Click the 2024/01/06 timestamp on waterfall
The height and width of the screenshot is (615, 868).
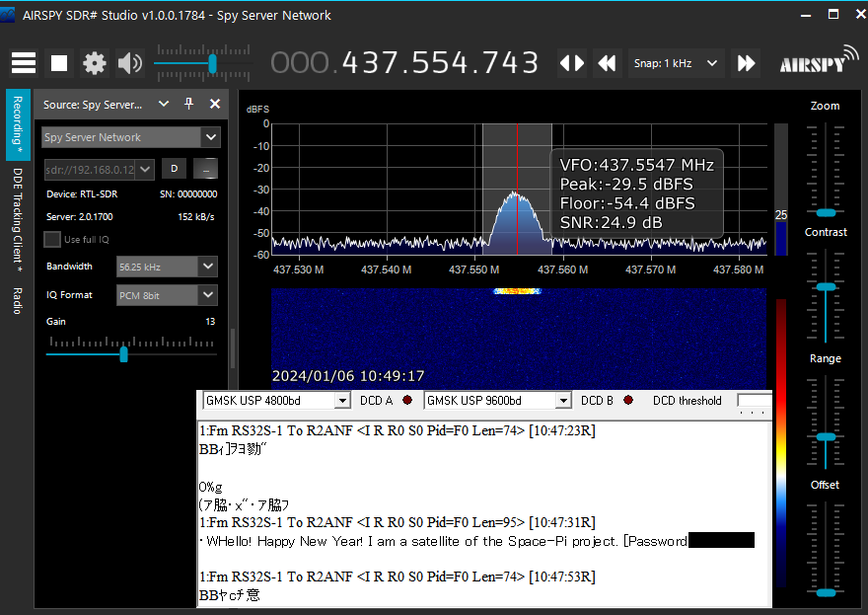[x=348, y=376]
